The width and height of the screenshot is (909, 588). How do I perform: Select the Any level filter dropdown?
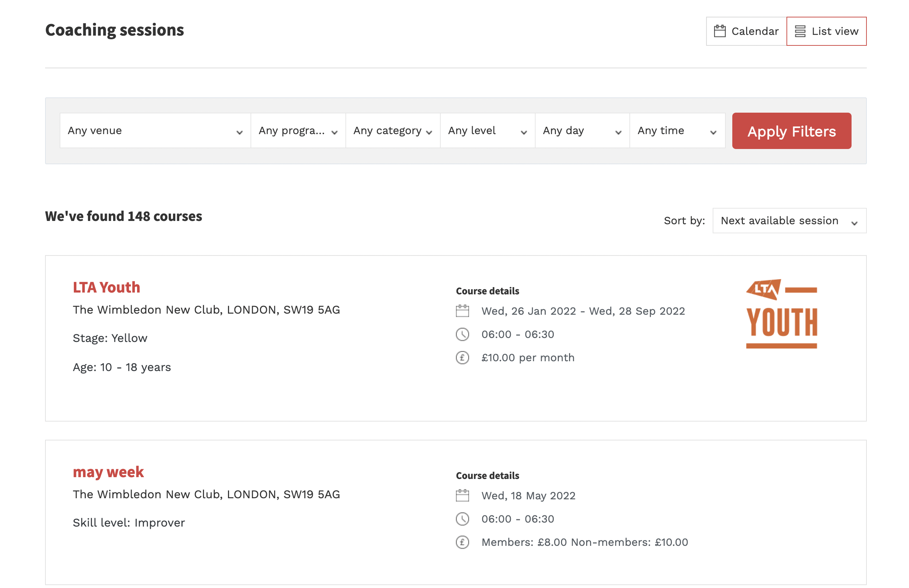point(487,130)
